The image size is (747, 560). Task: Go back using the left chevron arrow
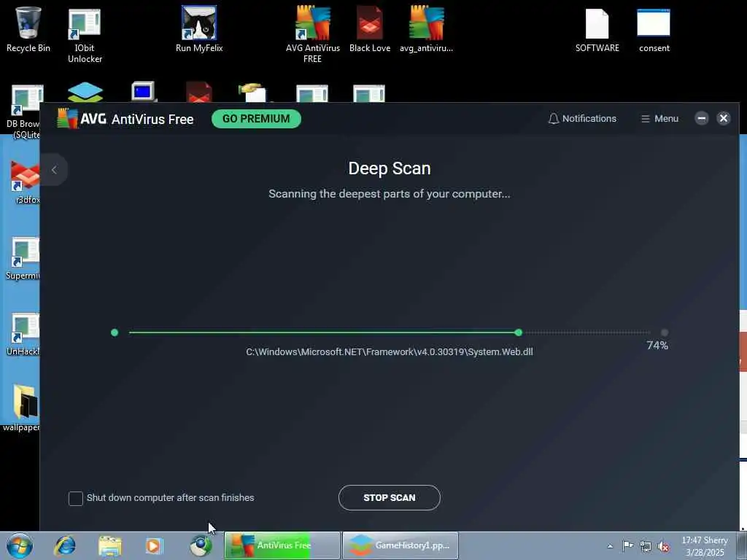coord(54,169)
